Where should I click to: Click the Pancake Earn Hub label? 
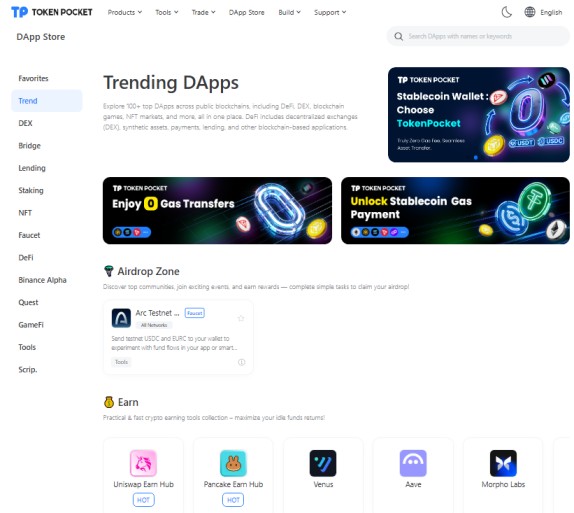click(x=233, y=484)
